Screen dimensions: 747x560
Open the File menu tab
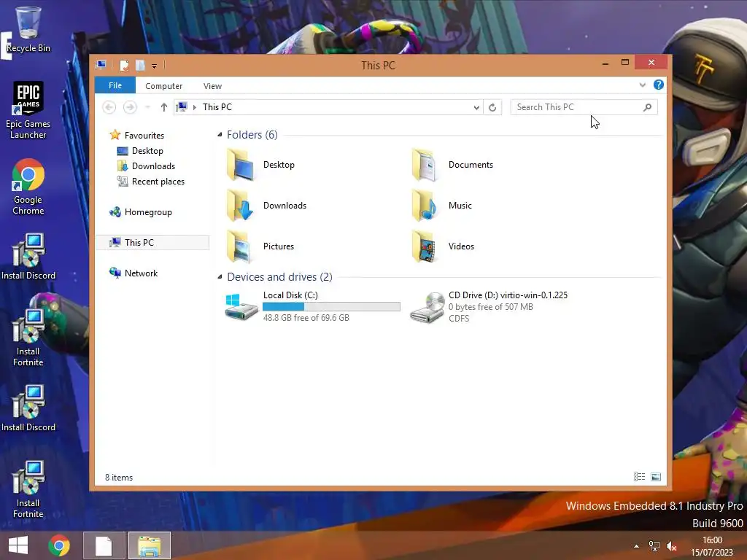click(115, 85)
